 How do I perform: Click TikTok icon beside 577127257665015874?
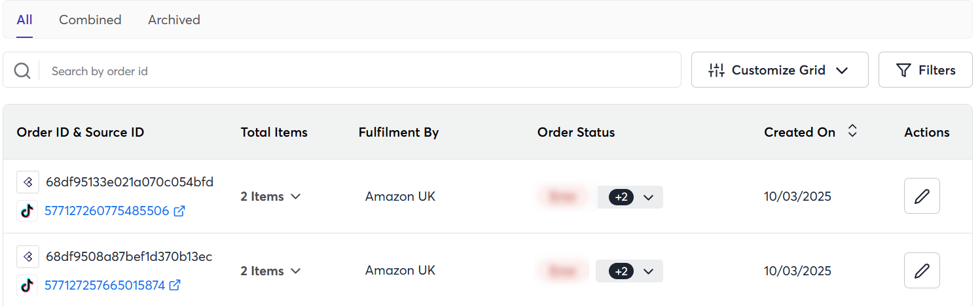pos(27,286)
